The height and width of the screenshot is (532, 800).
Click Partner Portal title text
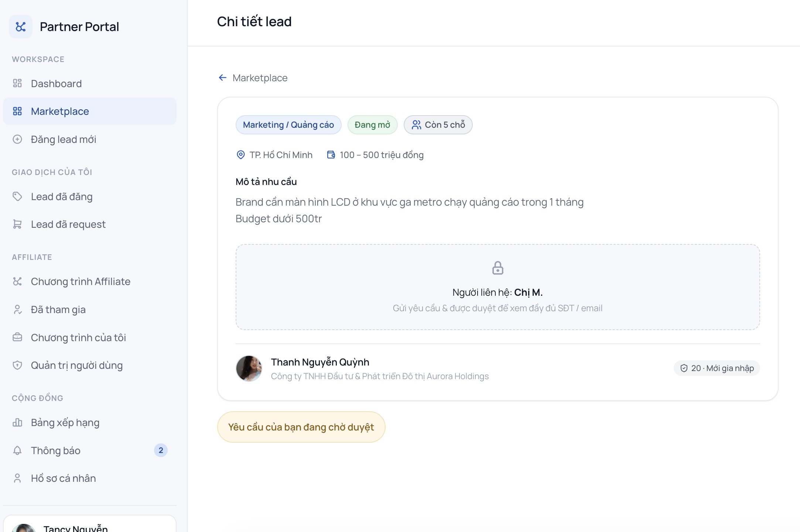pos(79,27)
